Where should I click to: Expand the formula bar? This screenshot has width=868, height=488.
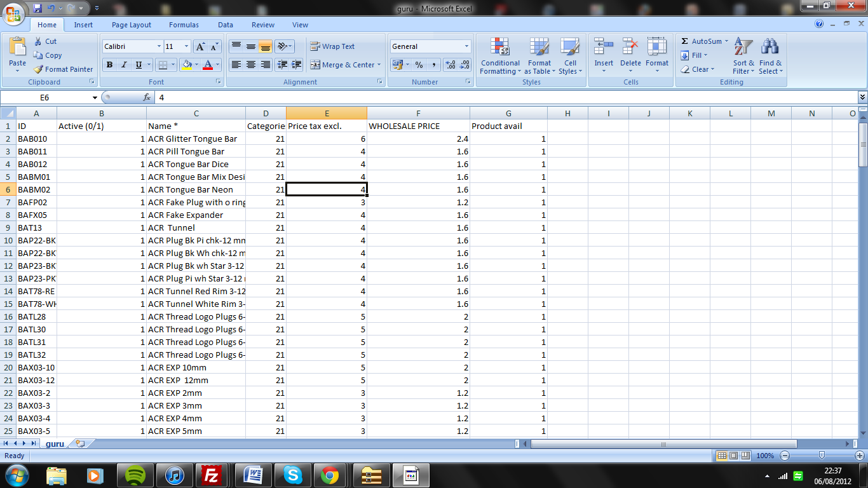862,97
